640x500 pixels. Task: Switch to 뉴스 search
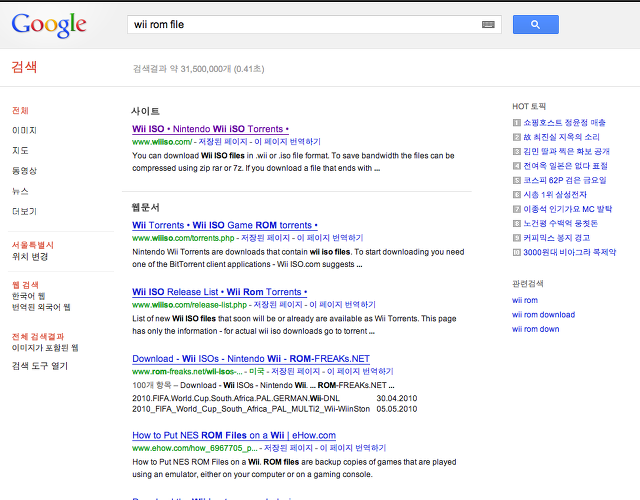pos(20,191)
